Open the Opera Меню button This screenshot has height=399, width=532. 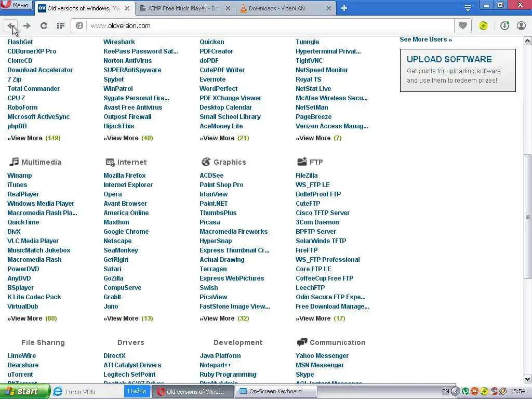click(16, 5)
